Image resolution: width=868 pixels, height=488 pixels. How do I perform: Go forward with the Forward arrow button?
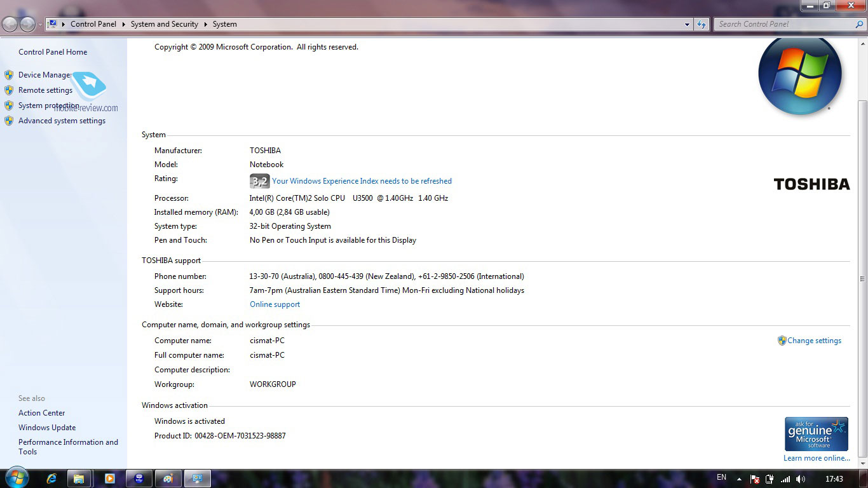pos(27,24)
